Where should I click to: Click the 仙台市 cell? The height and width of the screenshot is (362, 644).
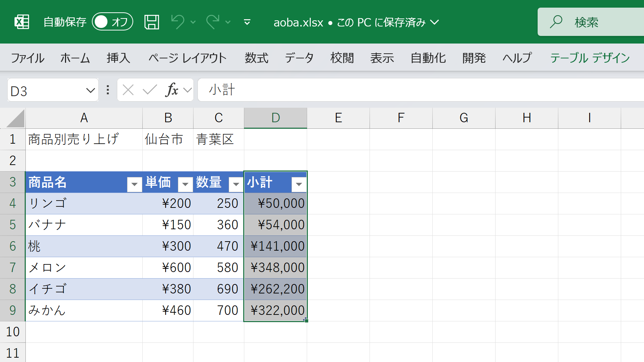168,139
